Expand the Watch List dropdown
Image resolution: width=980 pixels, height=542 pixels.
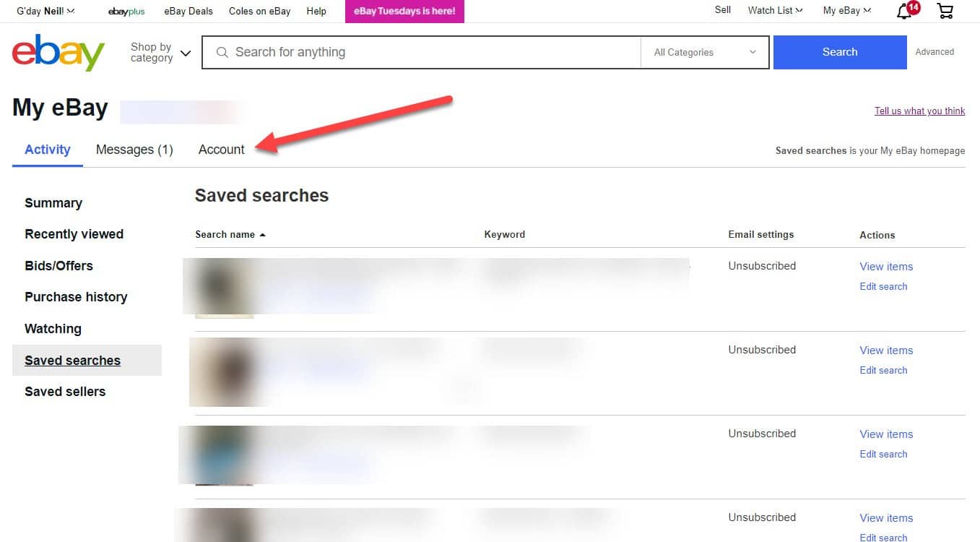[775, 10]
